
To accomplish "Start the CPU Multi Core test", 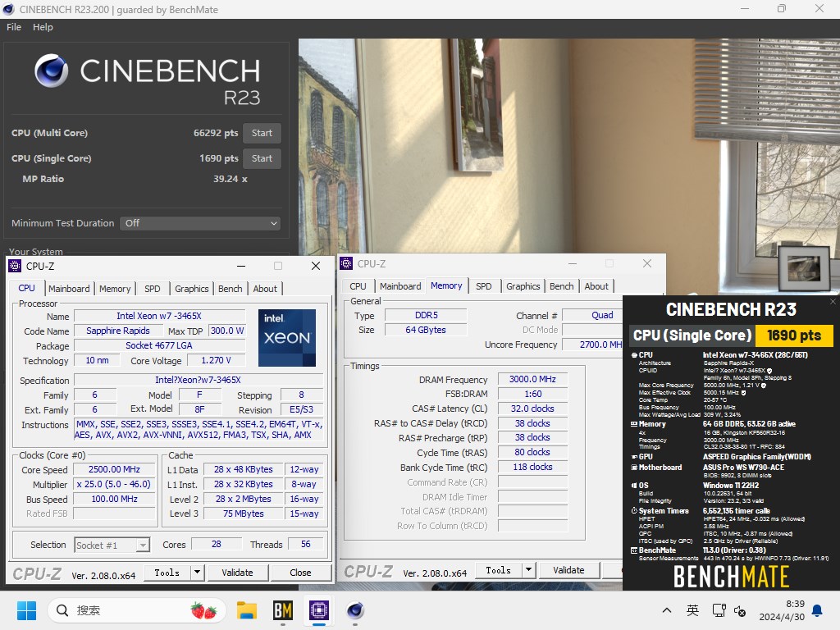I will tap(262, 133).
